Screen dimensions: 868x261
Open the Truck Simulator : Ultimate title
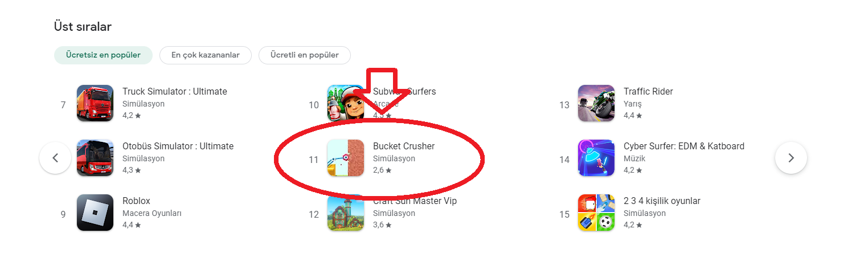175,92
